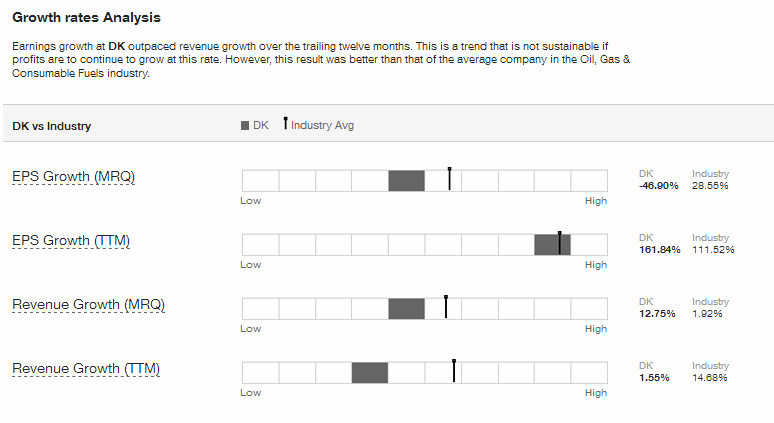The height and width of the screenshot is (423, 774).
Task: Click industry average marker on Revenue Growth (TTM) bar
Action: click(x=454, y=371)
